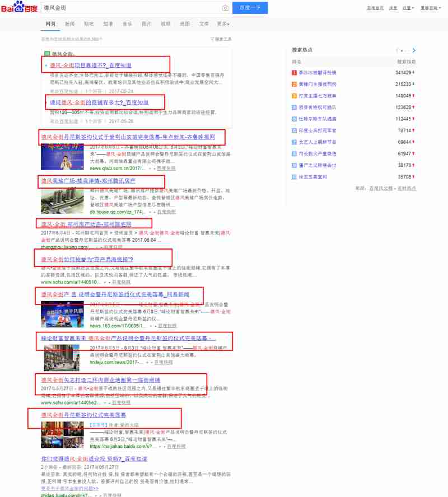Open the 设置 dropdown at top right
Image resolution: width=448 pixels, height=497 pixels.
click(x=407, y=8)
